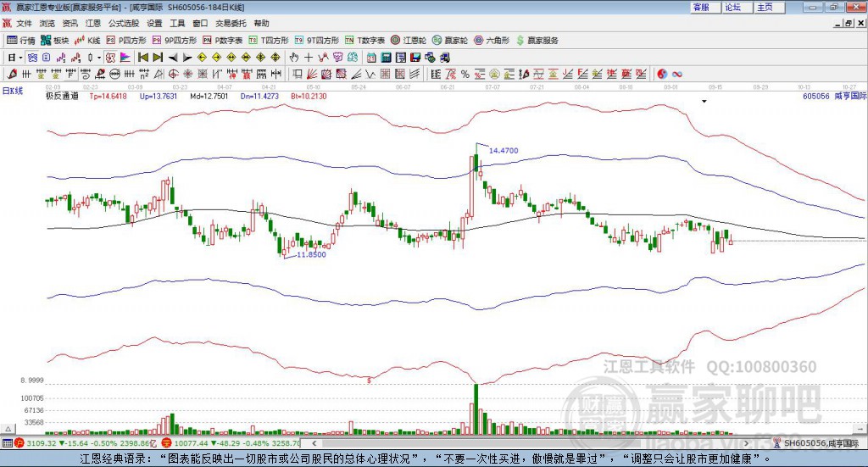Click the infinity symbol icon
The height and width of the screenshot is (467, 868).
point(677,75)
